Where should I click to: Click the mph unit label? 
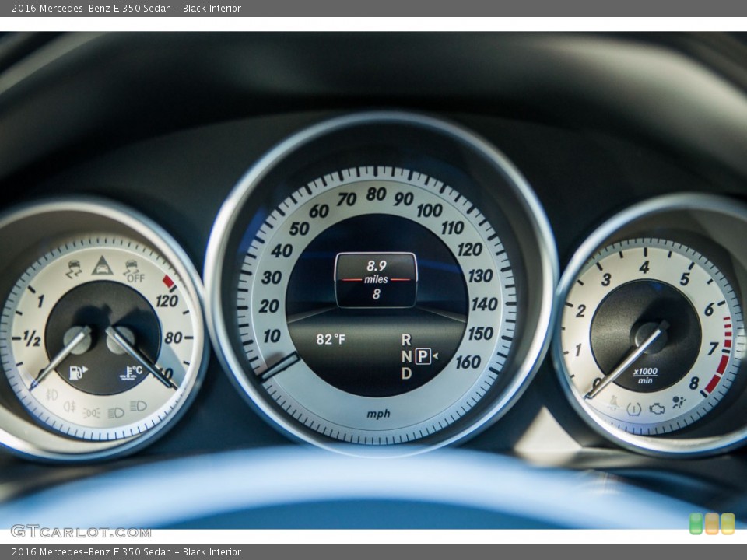pos(378,413)
